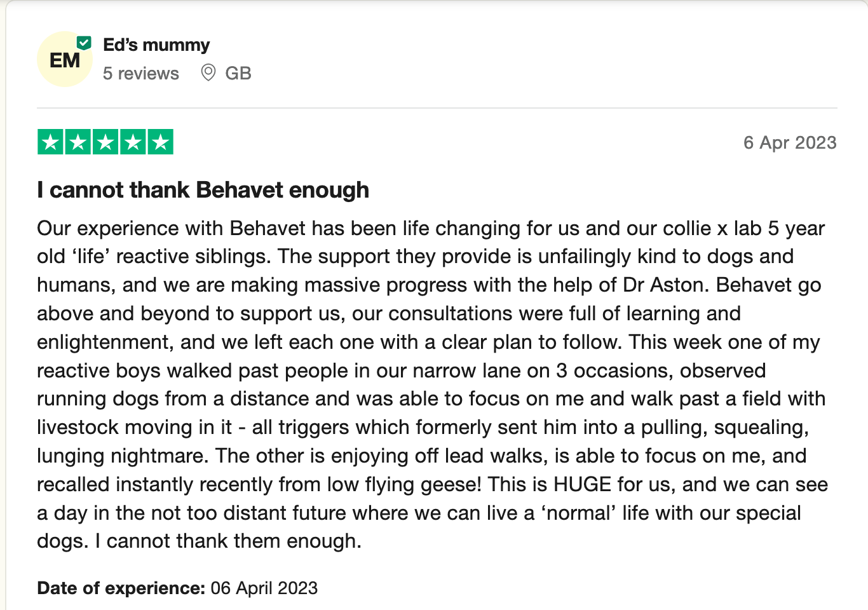This screenshot has width=868, height=610.
Task: Click the "Date of experience:" label
Action: click(x=121, y=588)
